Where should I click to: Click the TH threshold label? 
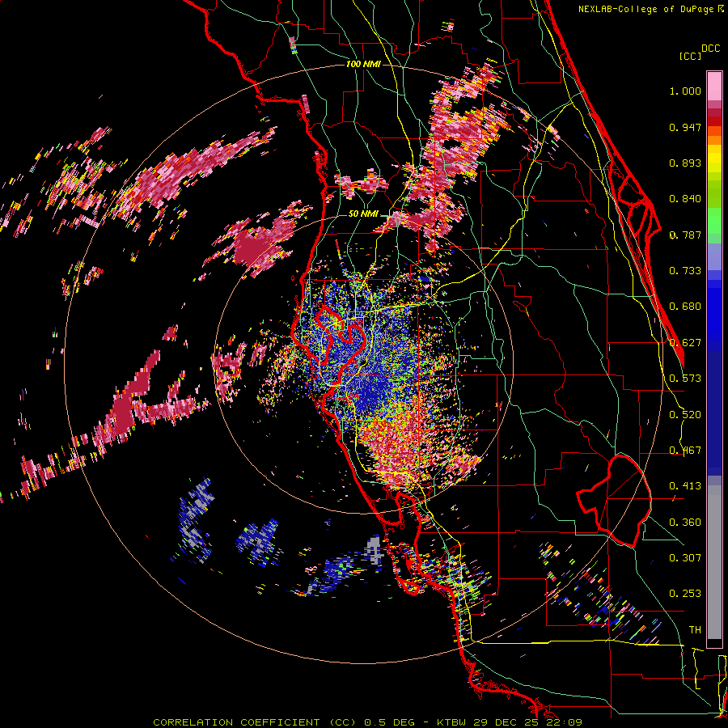(695, 630)
